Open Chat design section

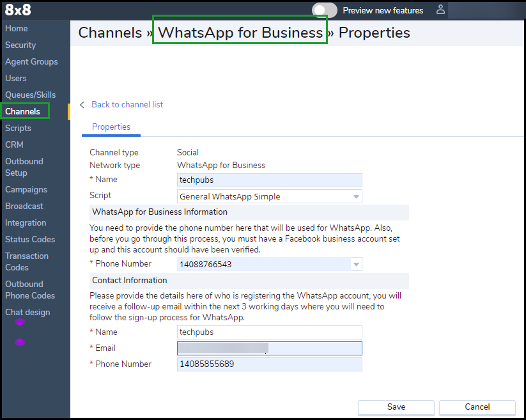27,313
